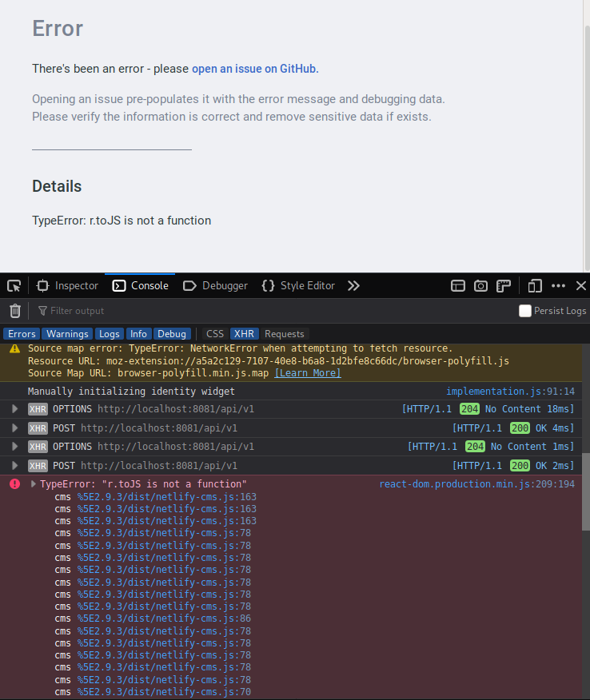Switch to the Console tab
Viewport: 590px width, 700px height.
coord(140,286)
